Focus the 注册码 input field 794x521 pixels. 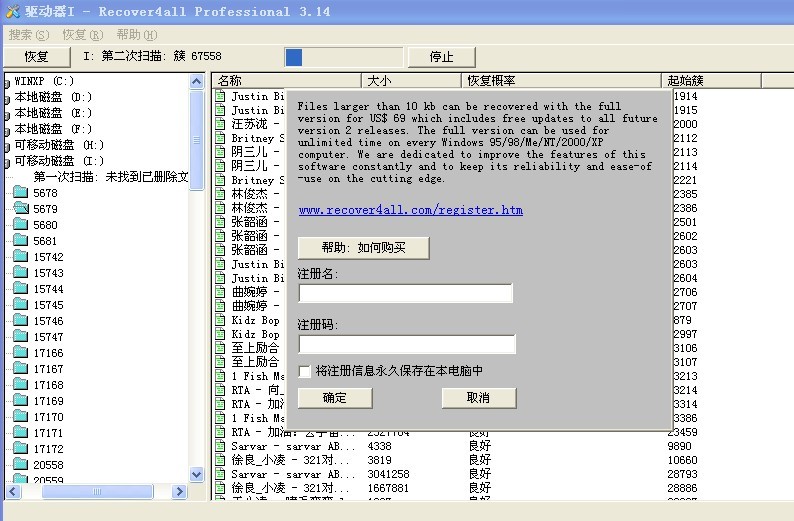(407, 344)
